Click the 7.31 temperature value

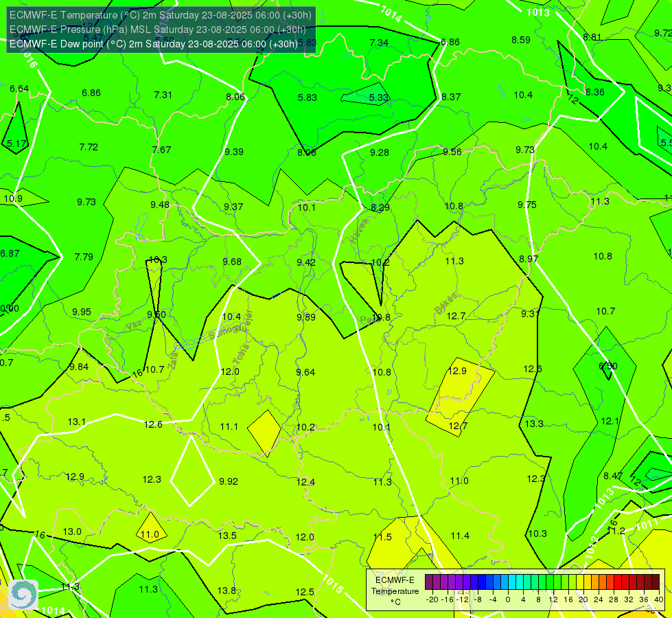tap(163, 95)
